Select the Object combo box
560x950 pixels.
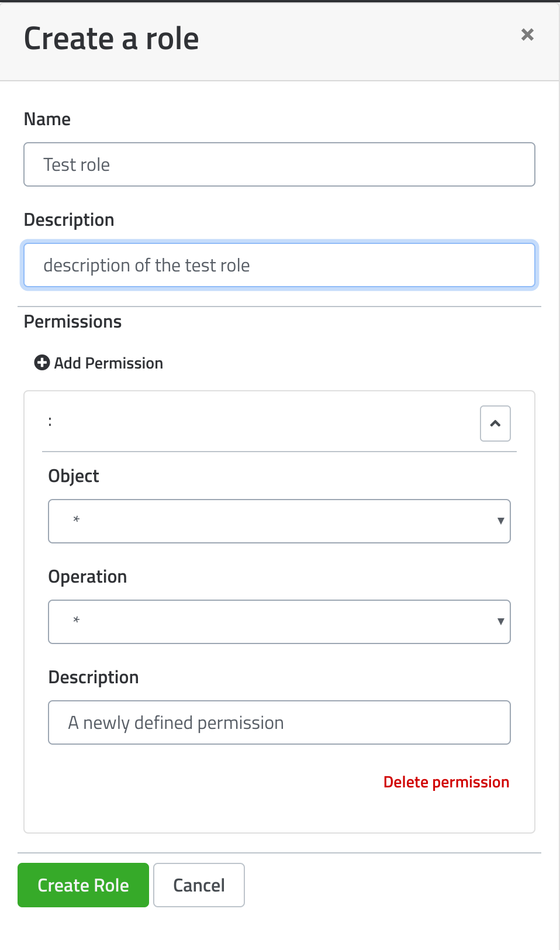pos(279,521)
